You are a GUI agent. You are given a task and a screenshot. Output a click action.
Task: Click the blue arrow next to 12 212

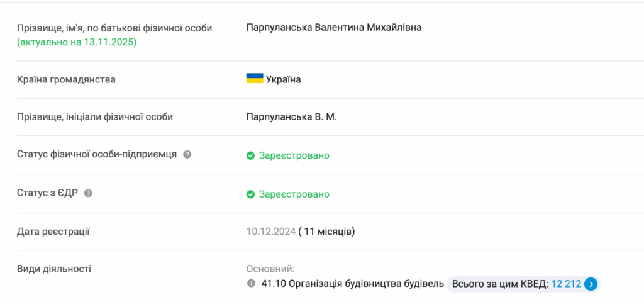[591, 284]
